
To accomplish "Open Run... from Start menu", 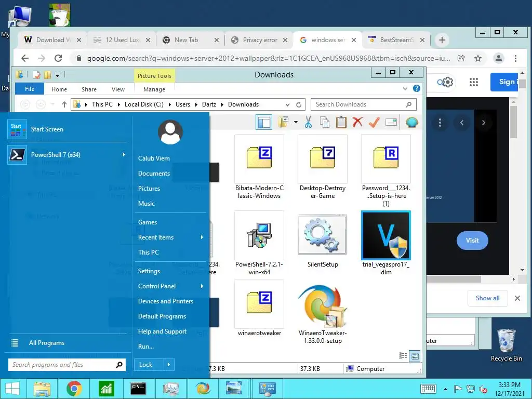I will [146, 347].
